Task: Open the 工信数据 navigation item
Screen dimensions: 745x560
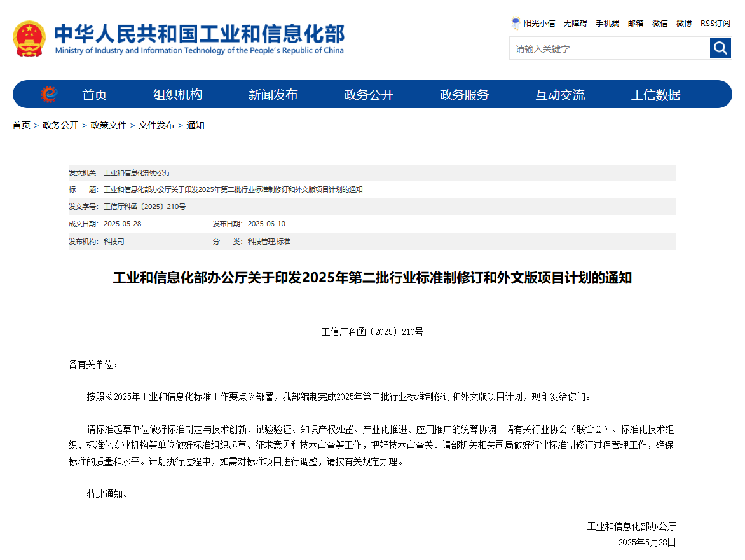Action: (x=655, y=95)
